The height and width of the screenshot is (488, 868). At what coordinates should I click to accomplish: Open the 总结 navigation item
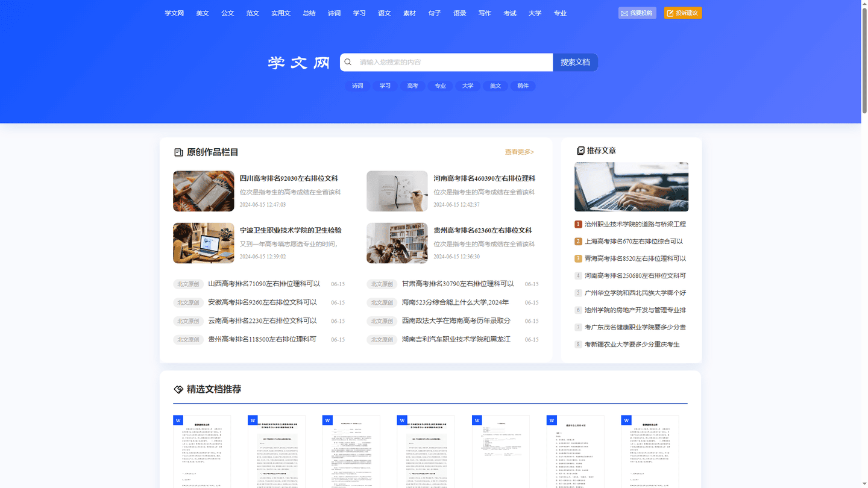point(309,13)
